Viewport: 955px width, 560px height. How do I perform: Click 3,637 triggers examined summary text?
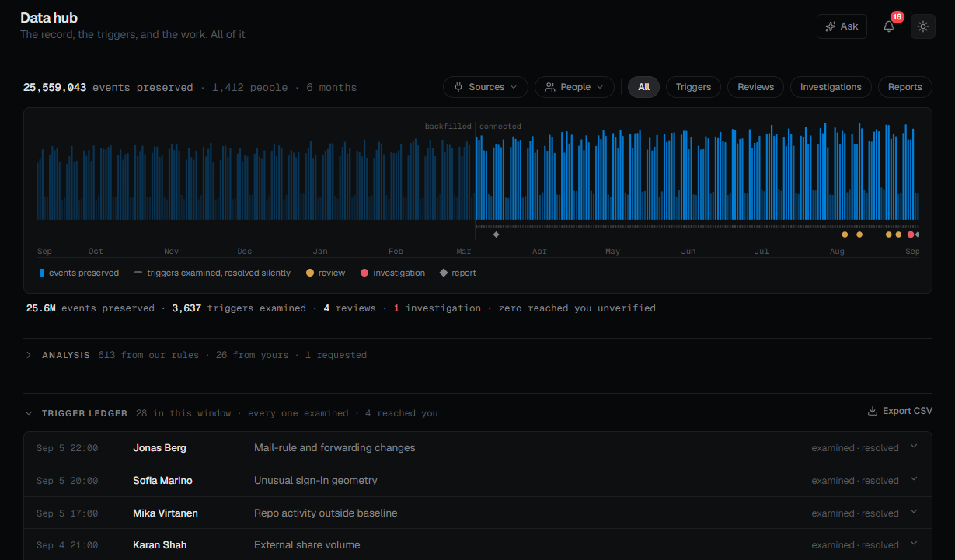(x=239, y=308)
